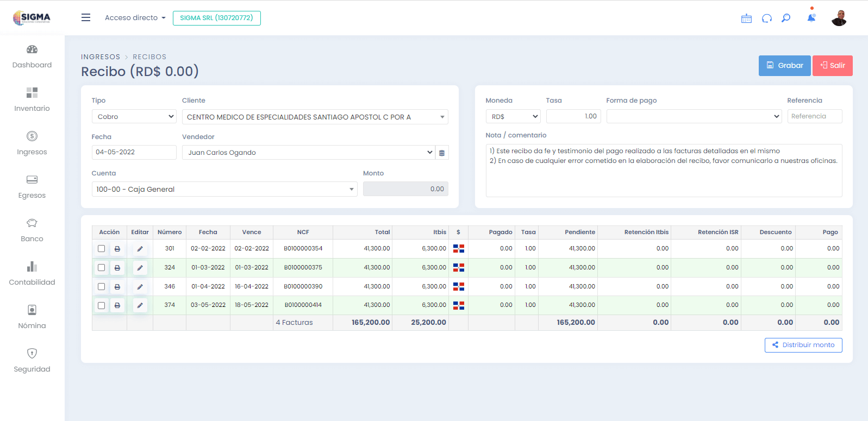This screenshot has height=421, width=868.
Task: Print invoice 324
Action: (x=117, y=268)
